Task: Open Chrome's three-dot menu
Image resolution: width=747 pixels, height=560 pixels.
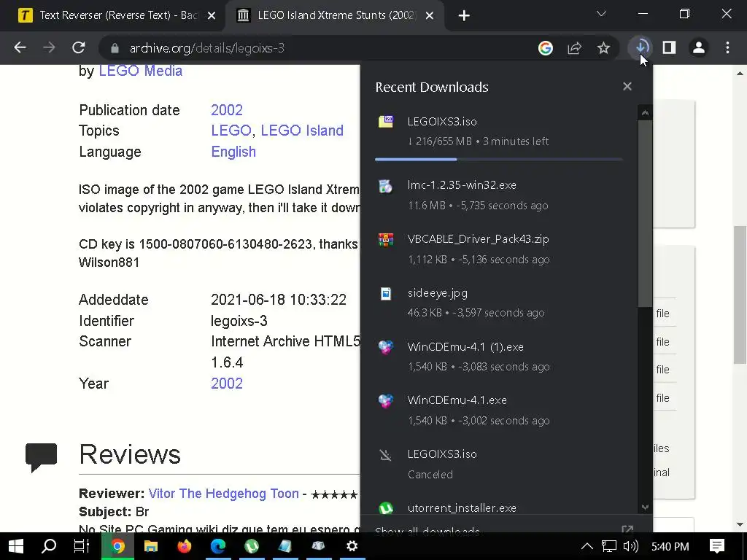Action: [x=727, y=47]
